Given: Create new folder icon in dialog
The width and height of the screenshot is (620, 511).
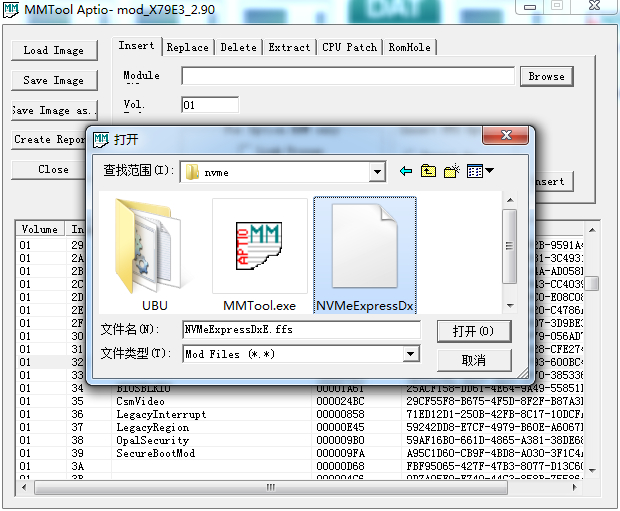Looking at the screenshot, I should click(x=452, y=171).
